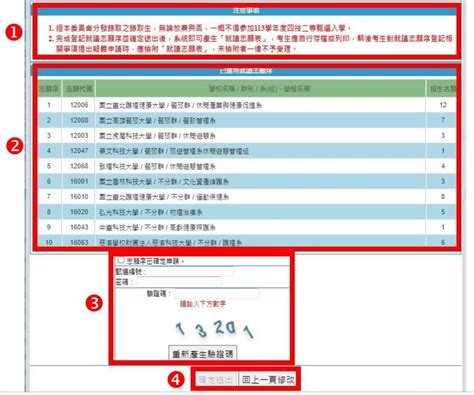The image size is (474, 395).
Task: Click quota value 4 in row 12068
Action: click(443, 166)
